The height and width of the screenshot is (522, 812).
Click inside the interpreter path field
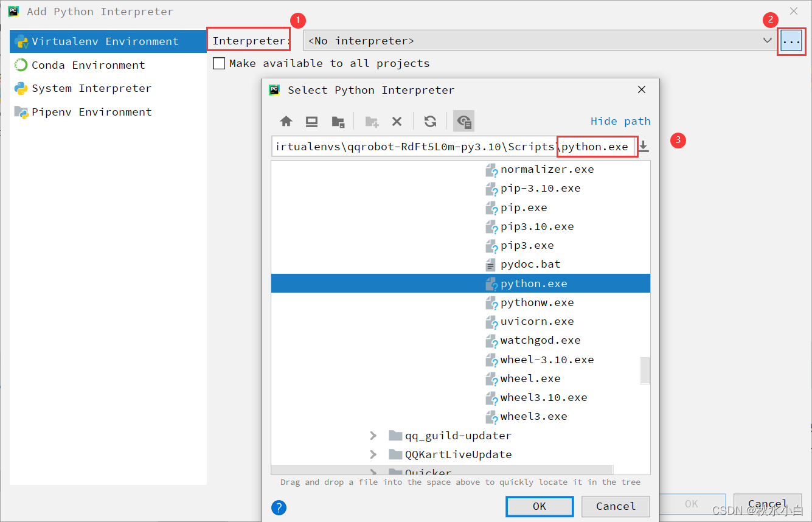coord(454,147)
